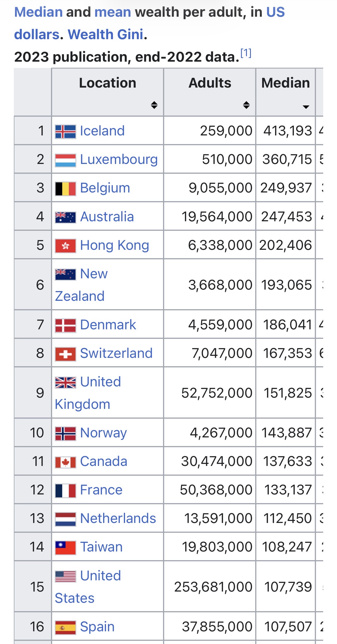Open the Australia country link

(107, 217)
